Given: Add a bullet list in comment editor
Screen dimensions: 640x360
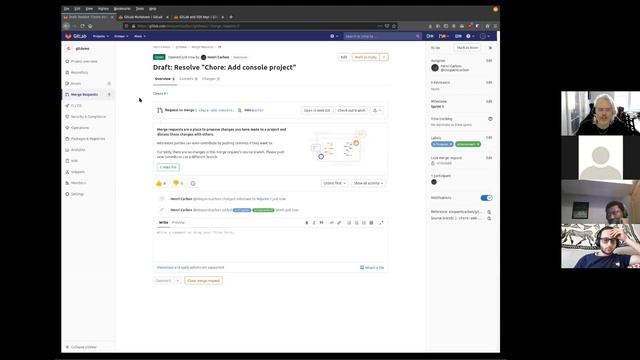Looking at the screenshot, I should pos(349,223).
